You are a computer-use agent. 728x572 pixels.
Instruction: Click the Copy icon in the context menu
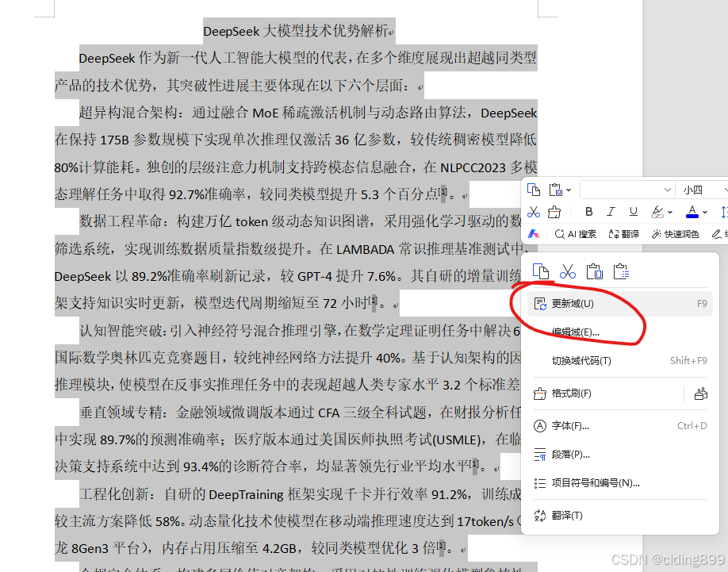tap(540, 271)
